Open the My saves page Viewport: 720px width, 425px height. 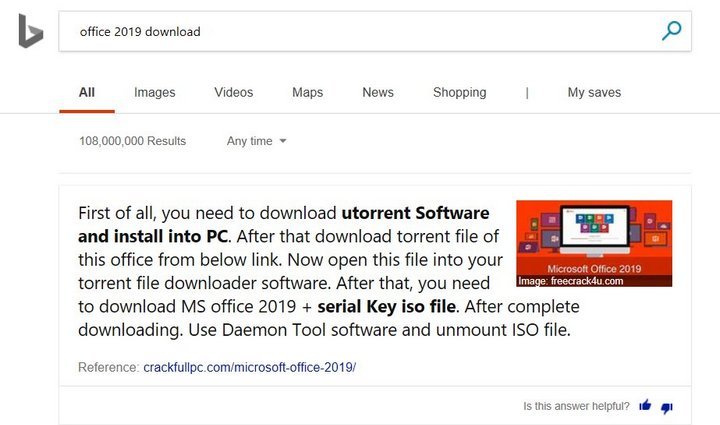click(x=594, y=92)
